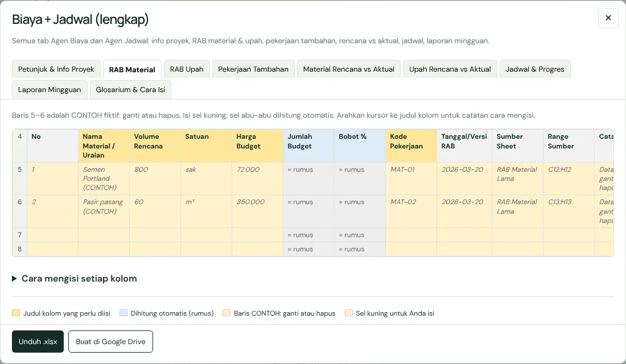Switch to the RAB Upah tab

click(187, 69)
